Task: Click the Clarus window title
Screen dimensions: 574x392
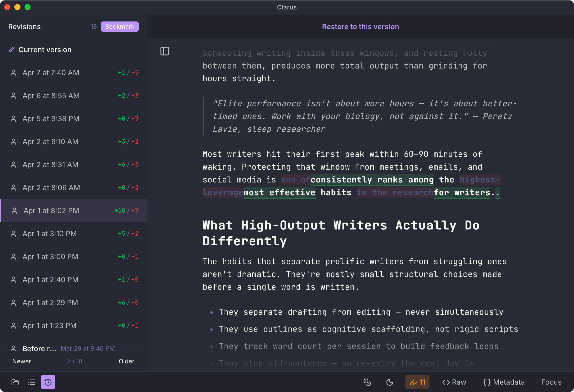Action: [x=287, y=7]
